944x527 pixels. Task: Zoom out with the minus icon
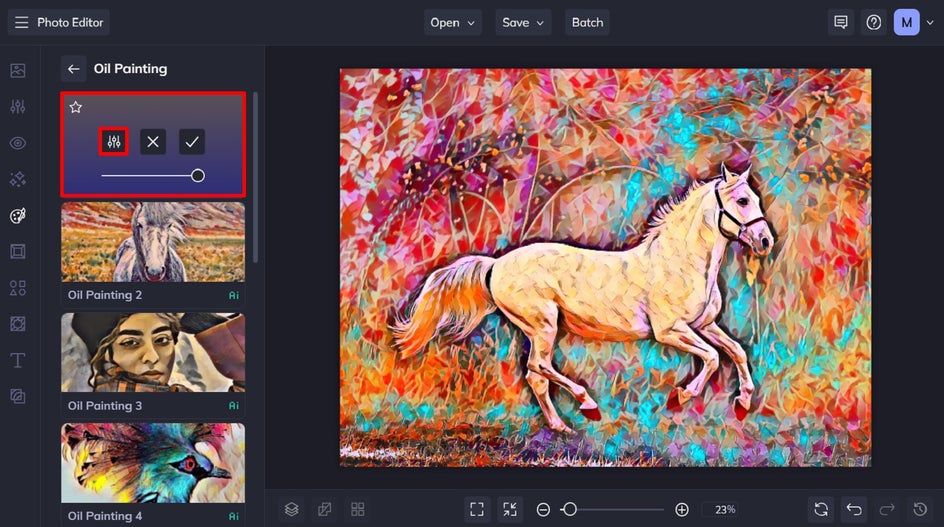click(543, 510)
